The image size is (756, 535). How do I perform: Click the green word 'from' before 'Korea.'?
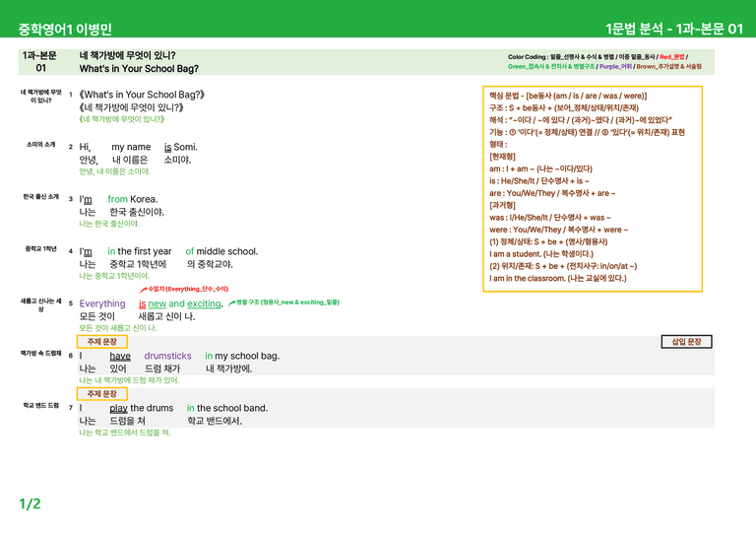tap(118, 199)
